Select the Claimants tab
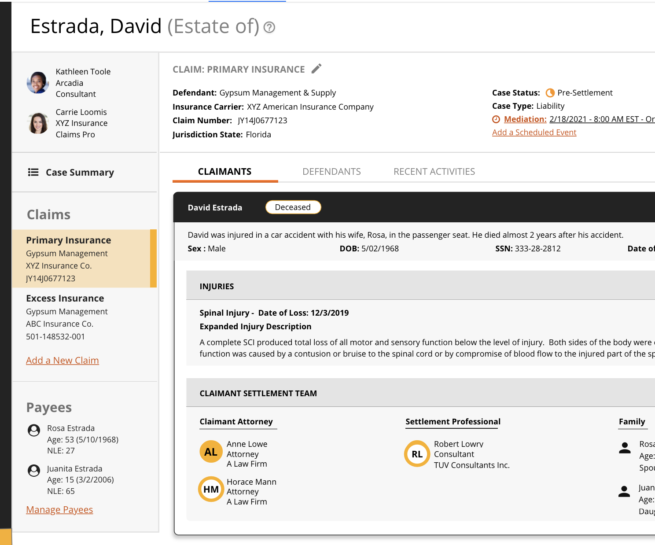Viewport: 655px width, 545px height. pos(225,171)
